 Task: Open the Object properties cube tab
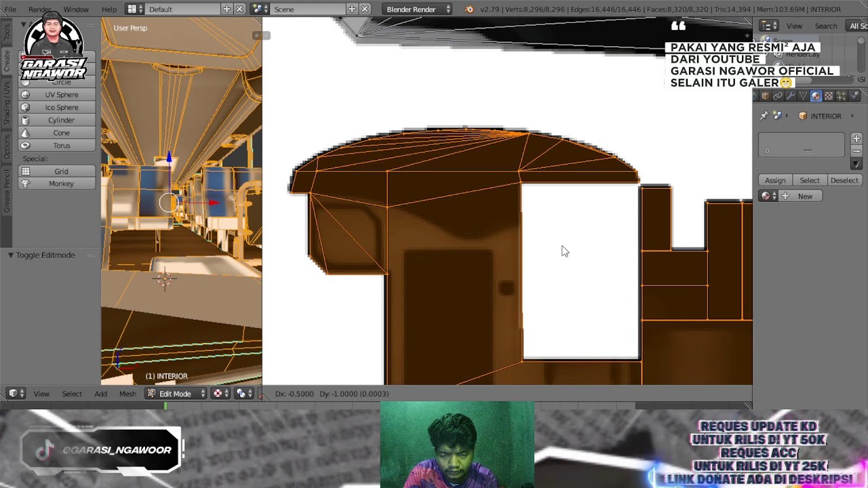click(x=766, y=96)
